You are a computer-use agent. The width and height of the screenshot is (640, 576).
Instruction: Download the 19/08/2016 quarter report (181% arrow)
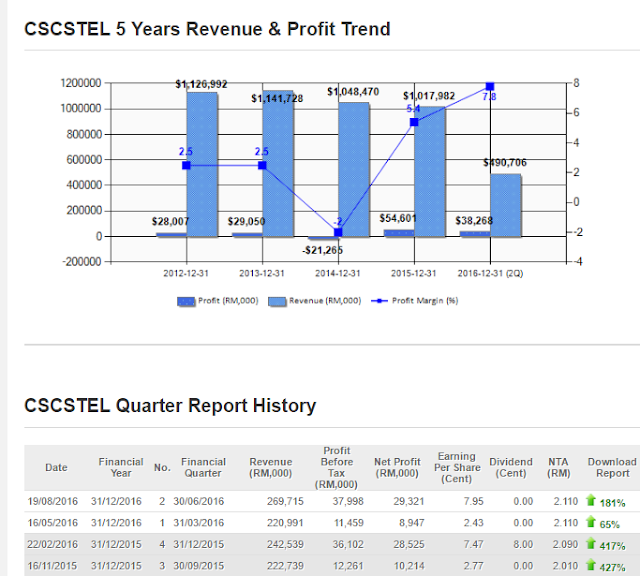tap(591, 500)
